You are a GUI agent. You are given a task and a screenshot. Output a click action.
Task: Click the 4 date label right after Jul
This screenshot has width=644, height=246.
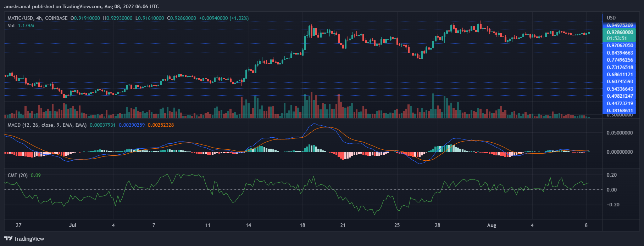coord(113,225)
